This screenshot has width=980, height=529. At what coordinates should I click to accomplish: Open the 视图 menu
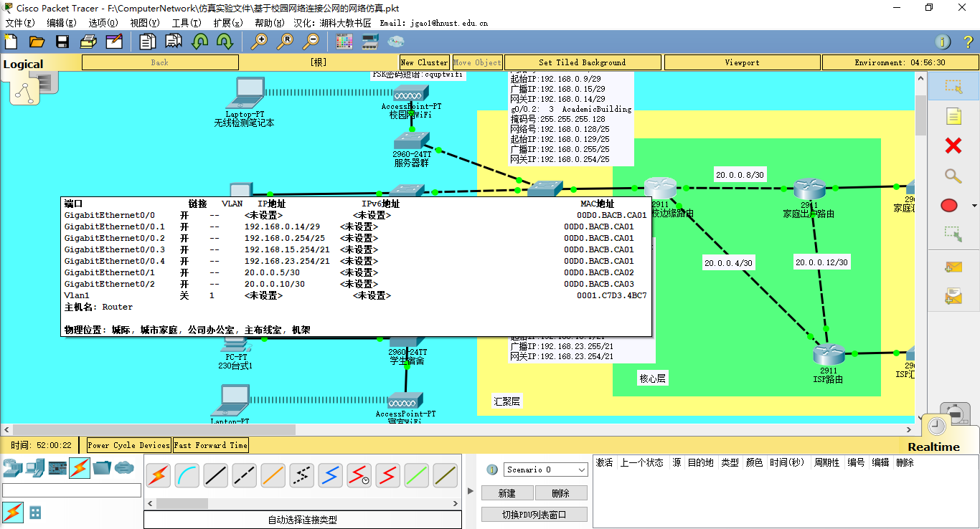pos(145,23)
